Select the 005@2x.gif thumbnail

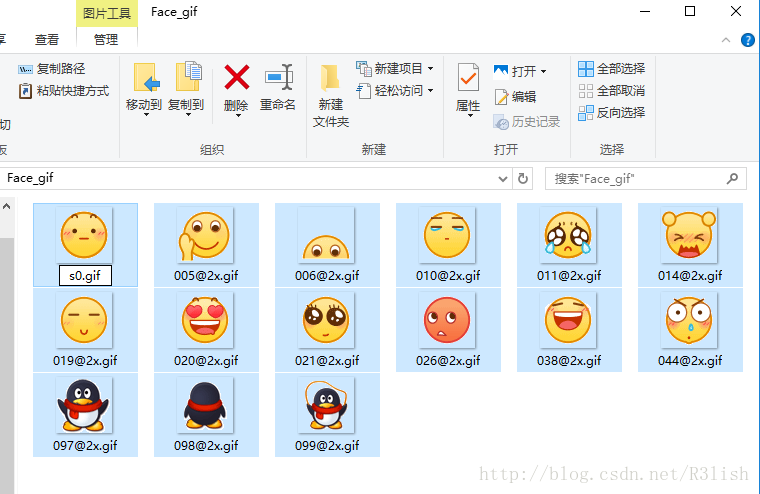tap(206, 235)
